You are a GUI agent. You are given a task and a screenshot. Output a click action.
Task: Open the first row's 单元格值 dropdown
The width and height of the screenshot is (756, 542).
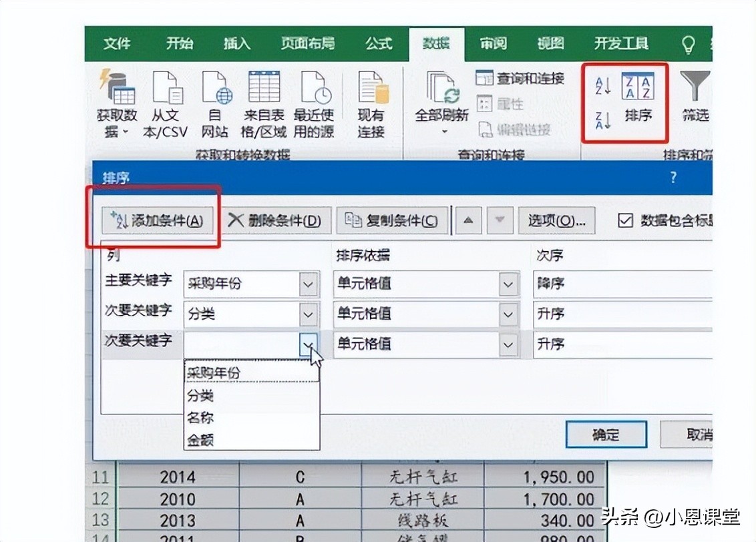509,284
